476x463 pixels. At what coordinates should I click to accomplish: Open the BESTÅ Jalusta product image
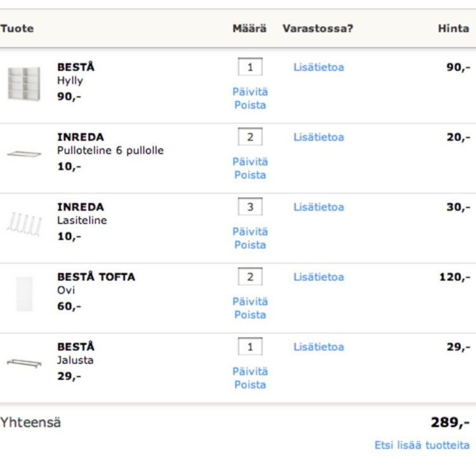[24, 363]
